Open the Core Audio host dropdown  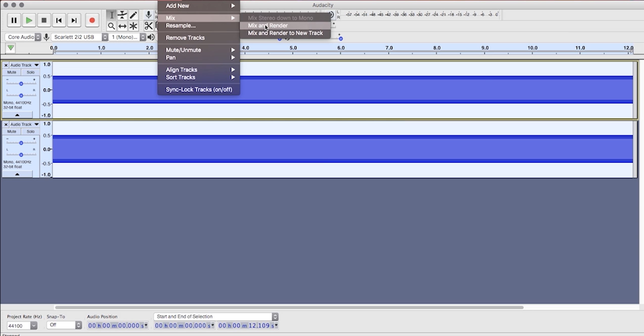(23, 37)
